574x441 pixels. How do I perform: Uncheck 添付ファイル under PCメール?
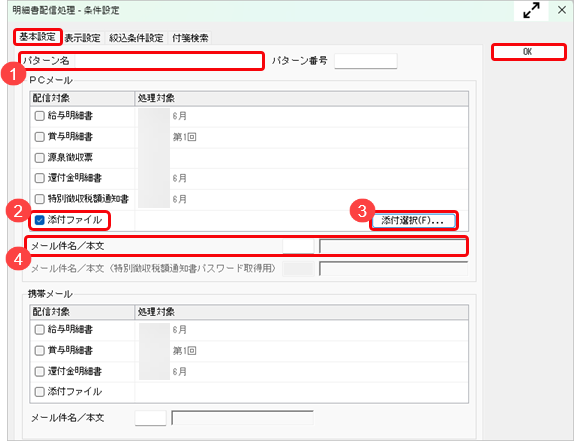tap(39, 220)
